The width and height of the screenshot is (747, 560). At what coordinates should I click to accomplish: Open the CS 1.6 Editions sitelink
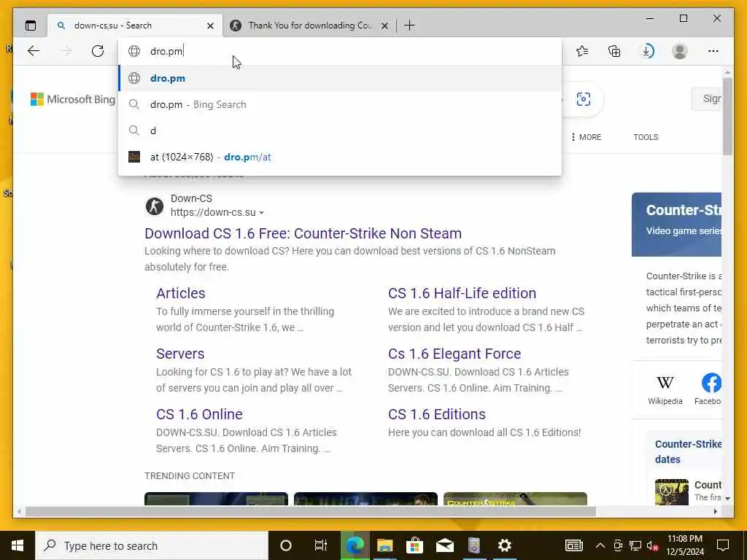click(x=437, y=414)
